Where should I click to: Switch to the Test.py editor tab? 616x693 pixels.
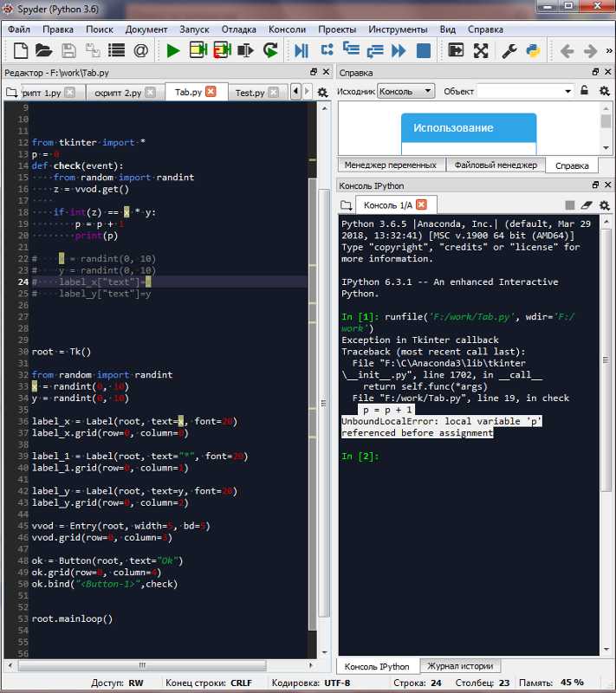[x=250, y=93]
